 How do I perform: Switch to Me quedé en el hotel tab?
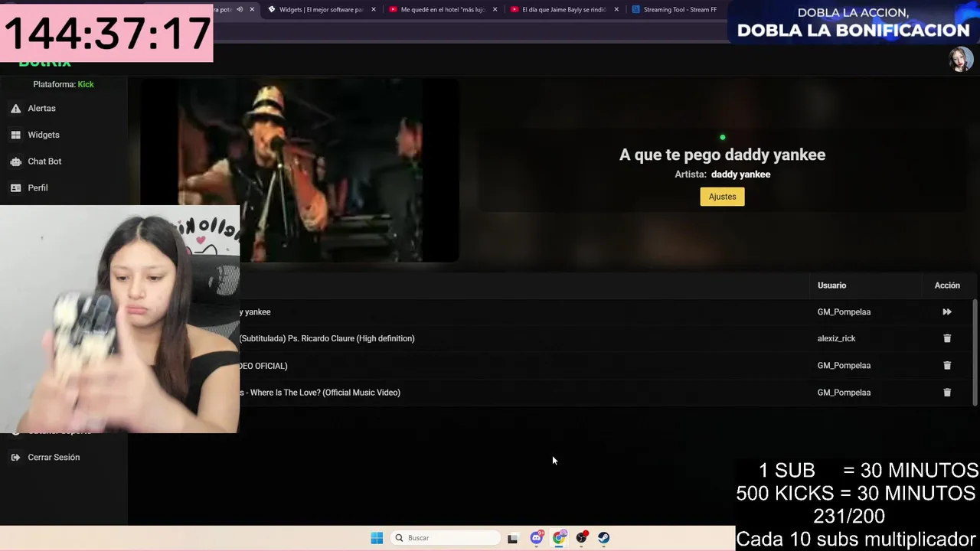coord(442,10)
